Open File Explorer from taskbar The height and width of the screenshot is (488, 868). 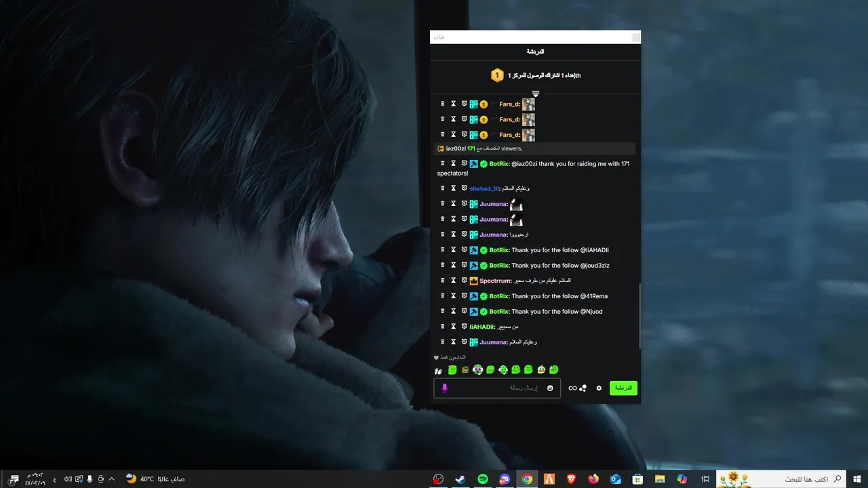click(660, 479)
